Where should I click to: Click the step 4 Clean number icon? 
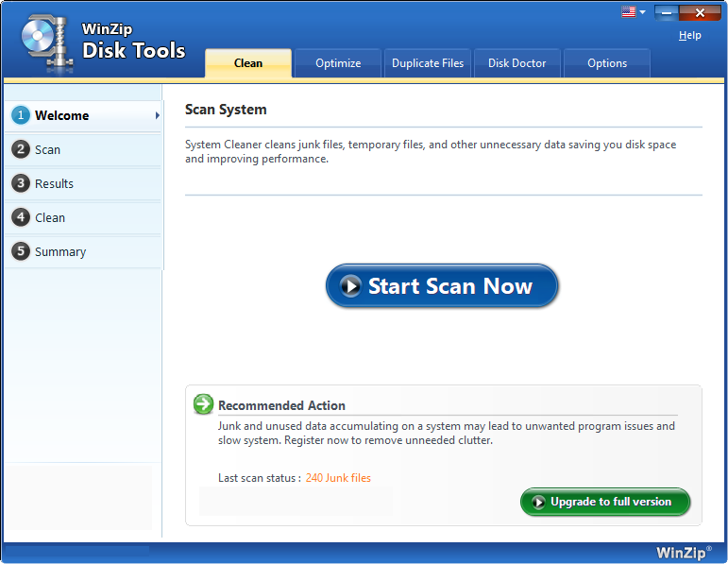coord(21,217)
